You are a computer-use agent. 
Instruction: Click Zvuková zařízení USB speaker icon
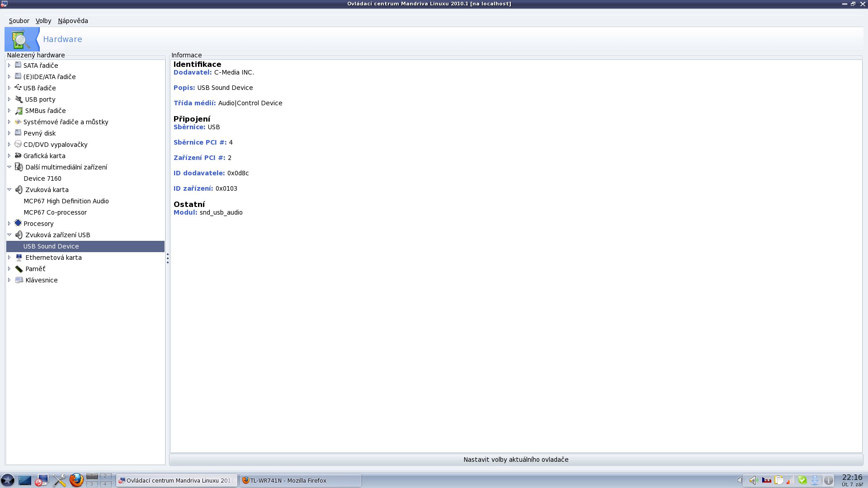tap(19, 235)
